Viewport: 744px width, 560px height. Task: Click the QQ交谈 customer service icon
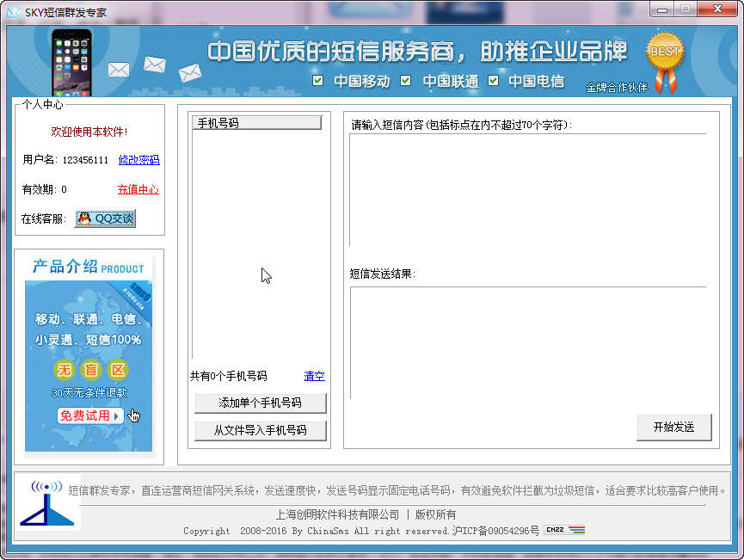tap(104, 218)
